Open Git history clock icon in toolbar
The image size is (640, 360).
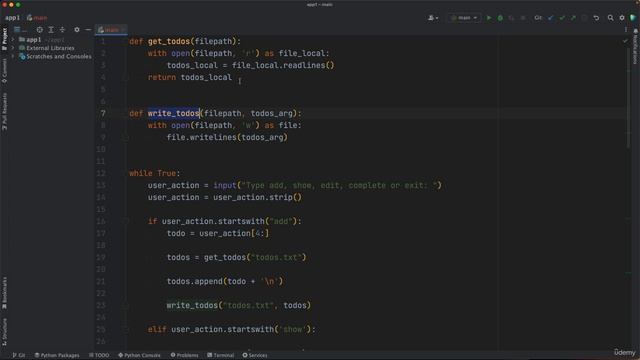584,18
